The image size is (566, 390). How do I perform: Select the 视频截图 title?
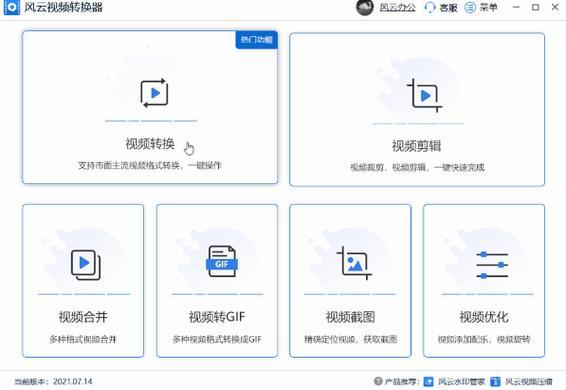click(351, 317)
